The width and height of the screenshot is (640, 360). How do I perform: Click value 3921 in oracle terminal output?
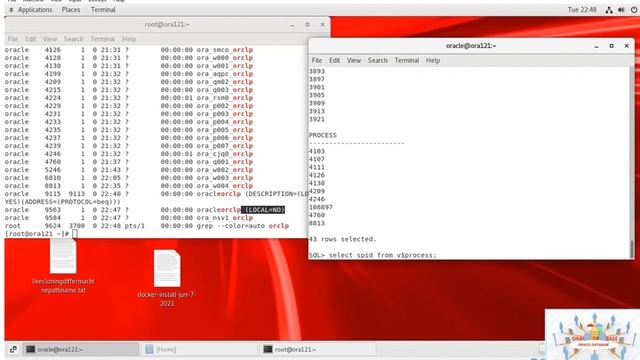coord(317,119)
